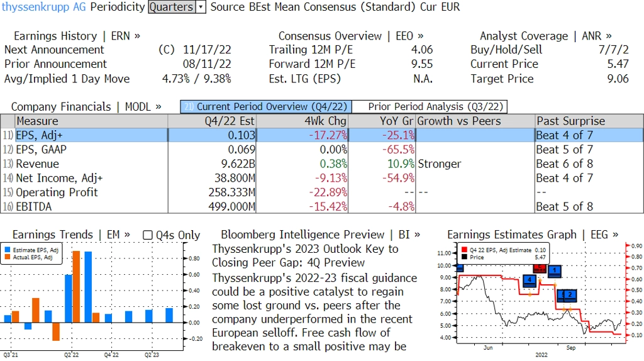Viewport: 644px width, 361px height.
Task: Open Bloomberg Intelligence Preview BI link
Action: [x=320, y=235]
